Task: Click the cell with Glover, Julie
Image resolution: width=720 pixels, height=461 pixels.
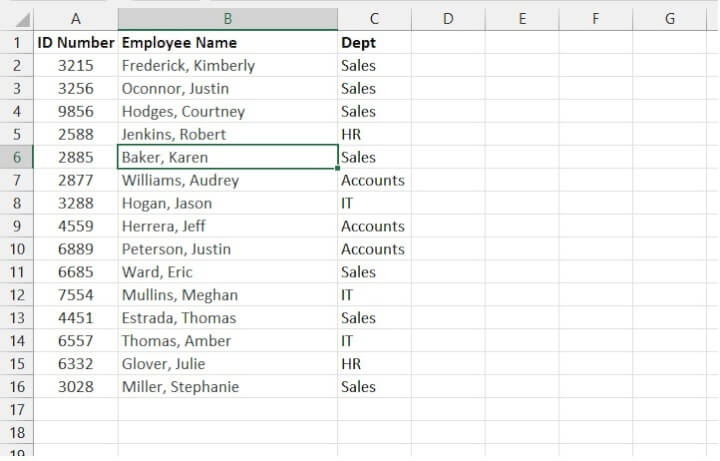Action: pos(227,364)
